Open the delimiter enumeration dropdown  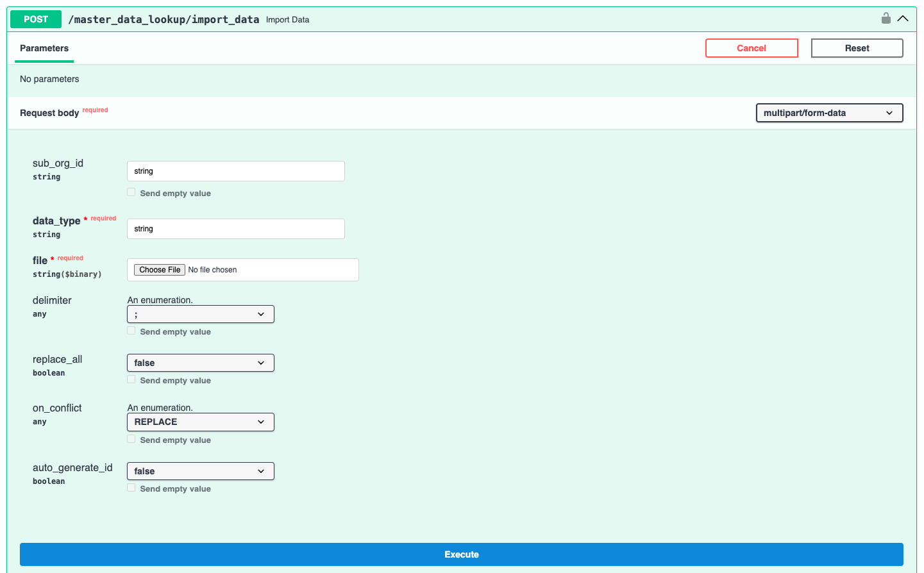(x=200, y=314)
